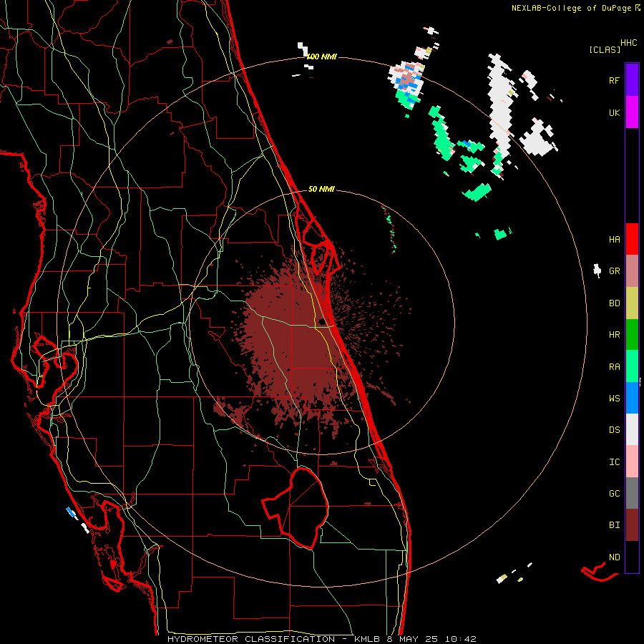The image size is (644, 644).
Task: Click the BD legend label
Action: 614,303
